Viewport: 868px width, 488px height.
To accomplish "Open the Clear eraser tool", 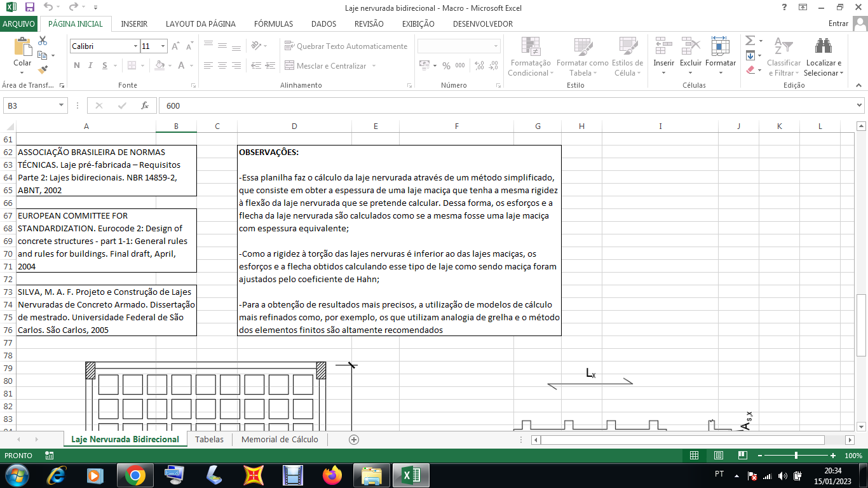I will tap(750, 70).
